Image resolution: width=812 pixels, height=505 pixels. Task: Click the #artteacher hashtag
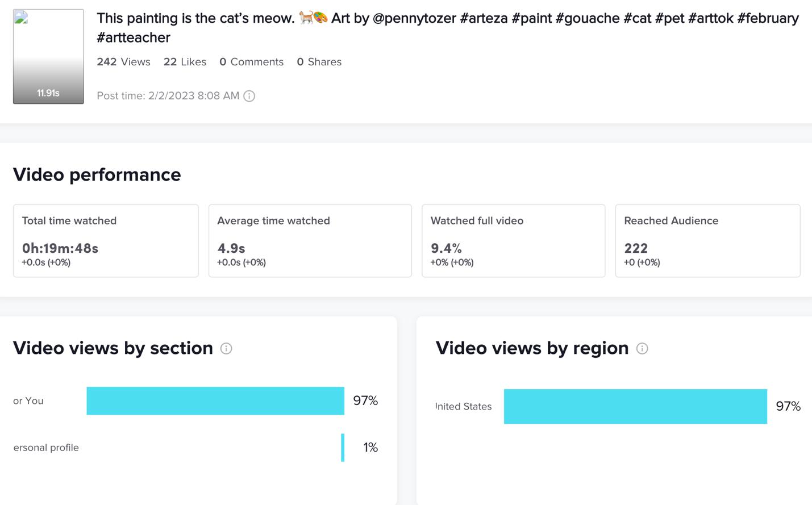click(x=134, y=37)
